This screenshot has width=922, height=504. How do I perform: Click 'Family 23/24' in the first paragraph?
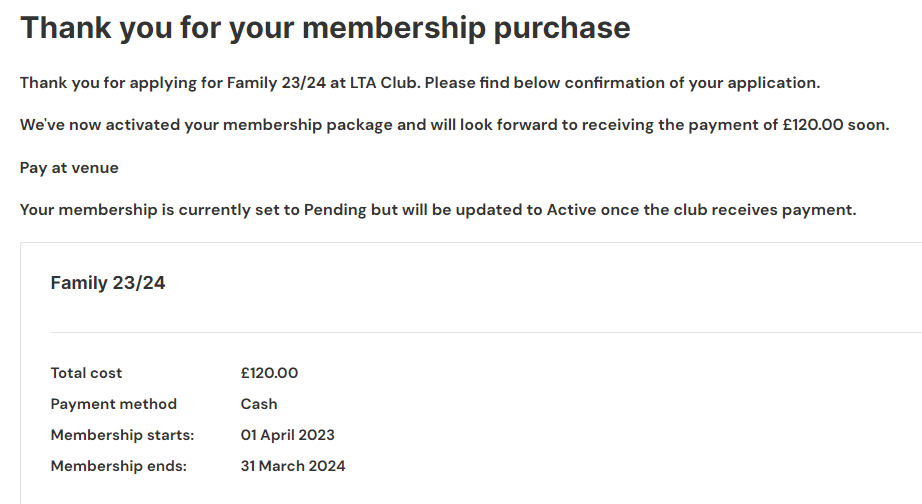[276, 83]
